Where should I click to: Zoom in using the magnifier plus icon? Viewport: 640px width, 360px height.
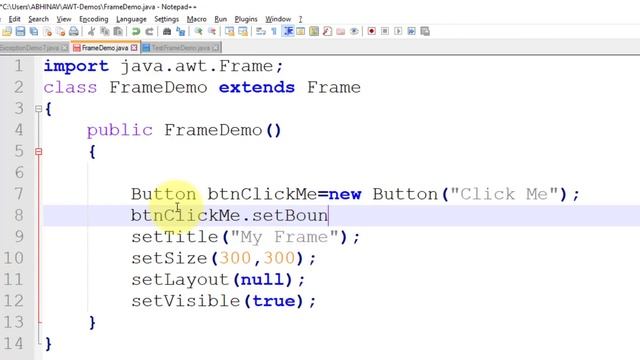tap(198, 31)
